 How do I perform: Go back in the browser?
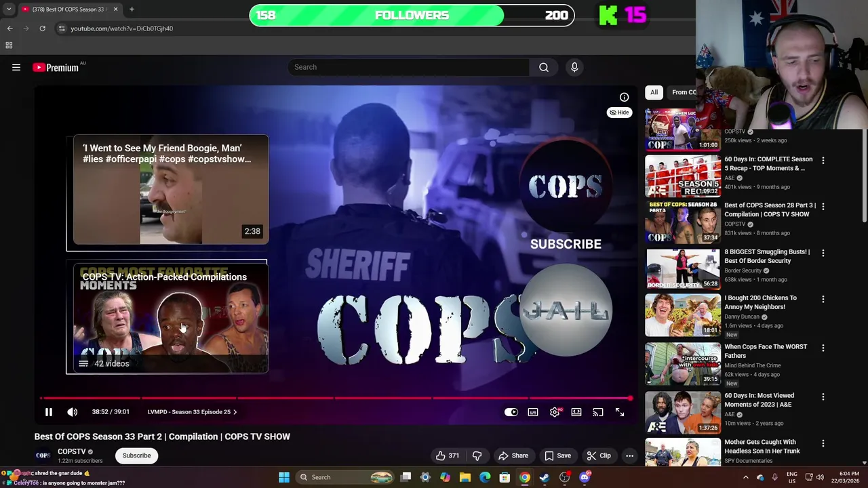[9, 28]
